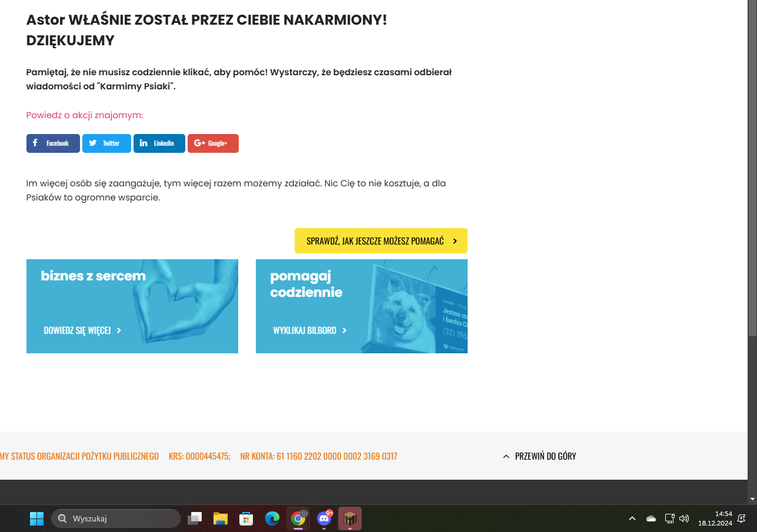This screenshot has height=532, width=757.
Task: Open Task View on the taskbar
Action: coord(195,518)
